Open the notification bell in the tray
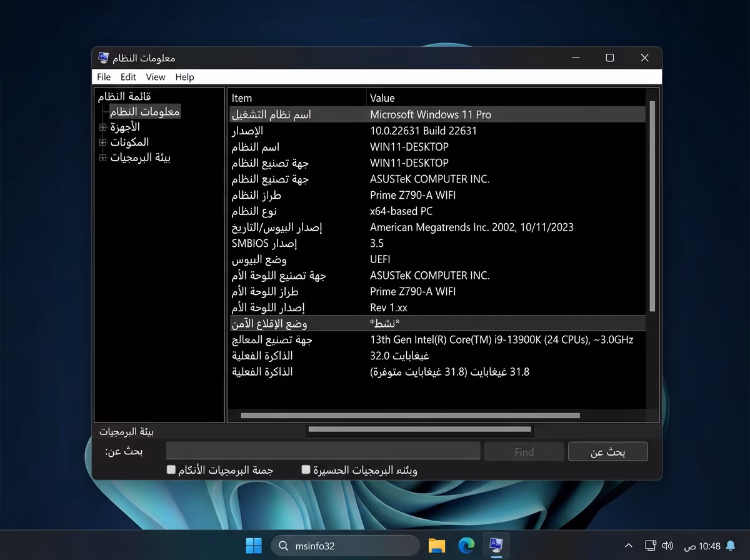 730,546
